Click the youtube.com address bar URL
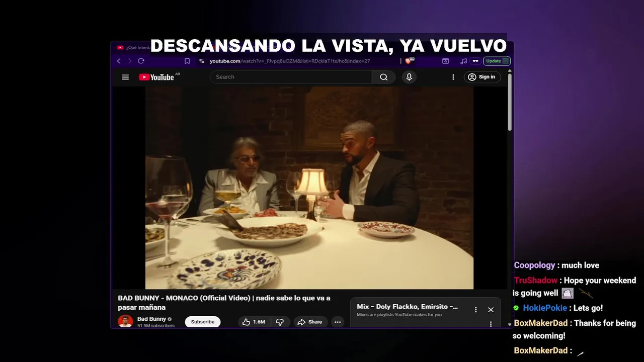 290,61
